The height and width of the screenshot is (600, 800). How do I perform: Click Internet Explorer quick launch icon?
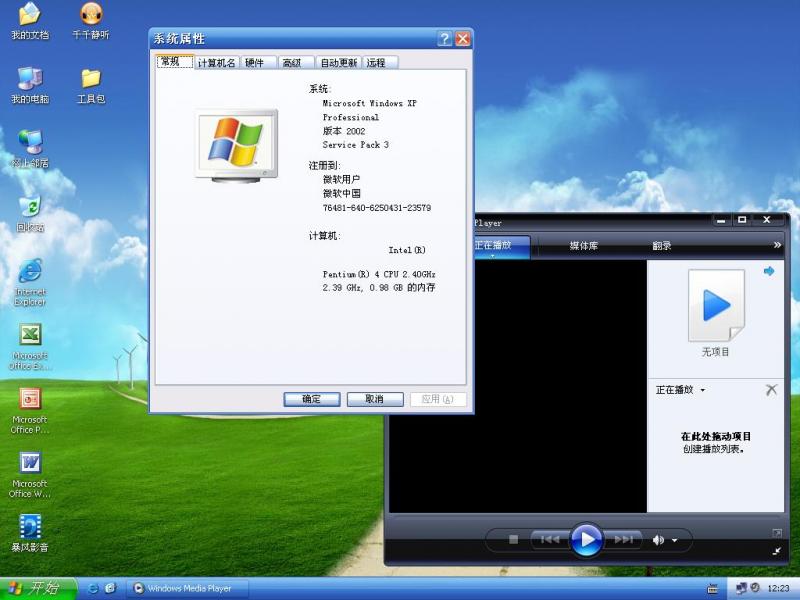pos(93,588)
